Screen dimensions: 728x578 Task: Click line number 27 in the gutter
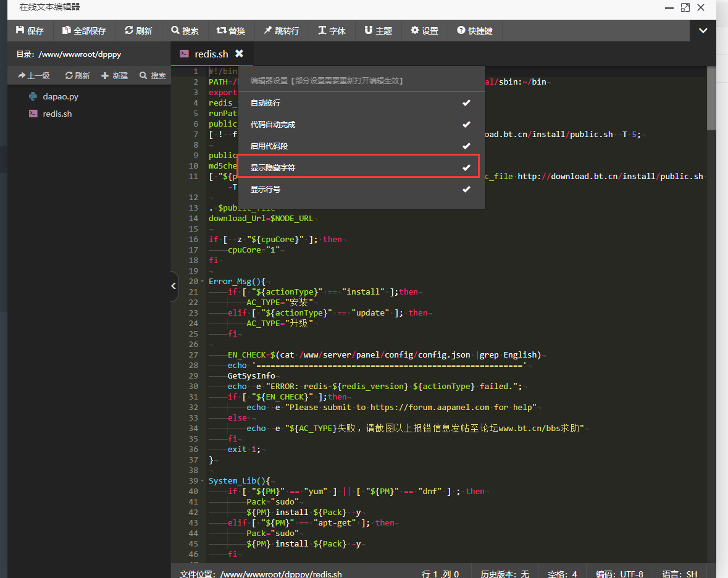click(193, 354)
